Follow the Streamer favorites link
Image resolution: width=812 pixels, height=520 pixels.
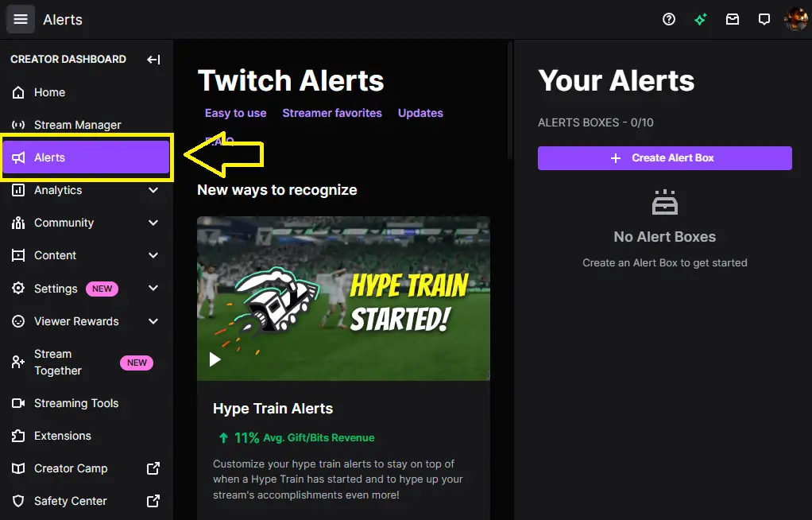332,113
